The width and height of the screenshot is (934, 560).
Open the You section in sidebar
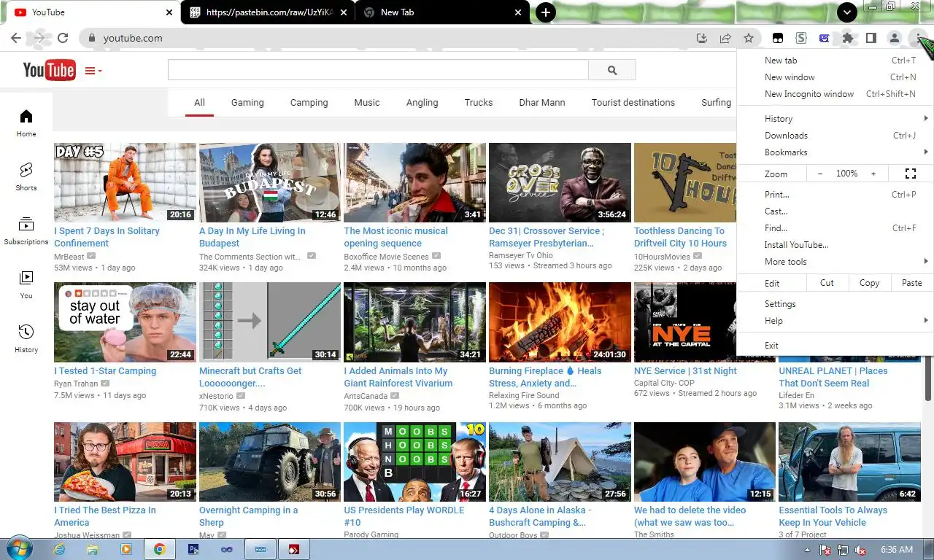point(26,284)
